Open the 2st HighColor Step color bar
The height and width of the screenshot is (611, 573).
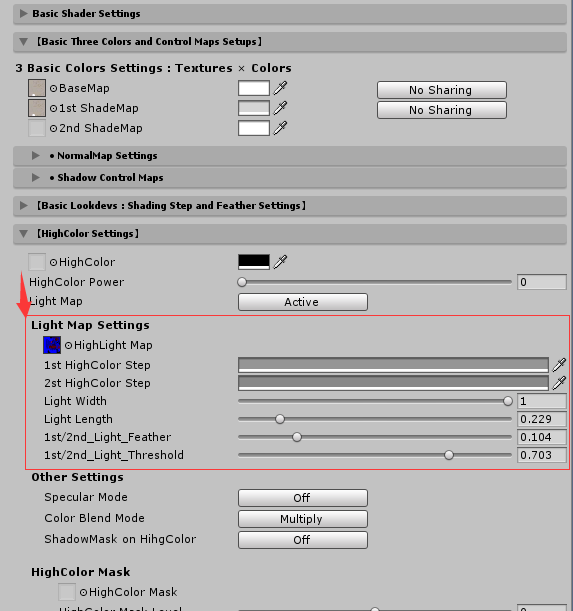(x=393, y=383)
